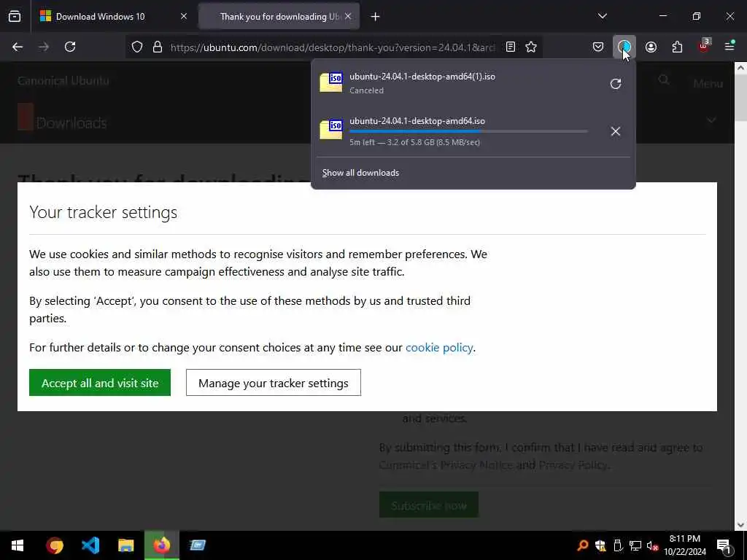Open tracking protection shield icon
Screen dimensions: 747x560
137,47
